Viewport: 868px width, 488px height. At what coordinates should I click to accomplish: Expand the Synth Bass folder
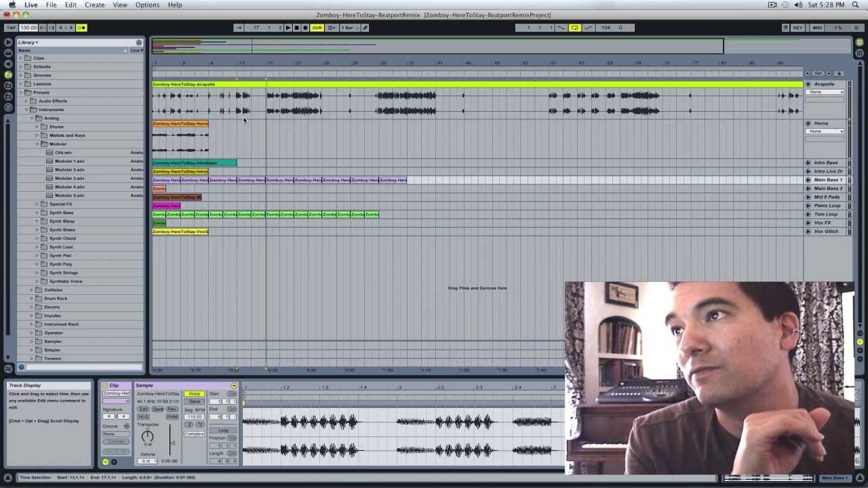click(37, 212)
